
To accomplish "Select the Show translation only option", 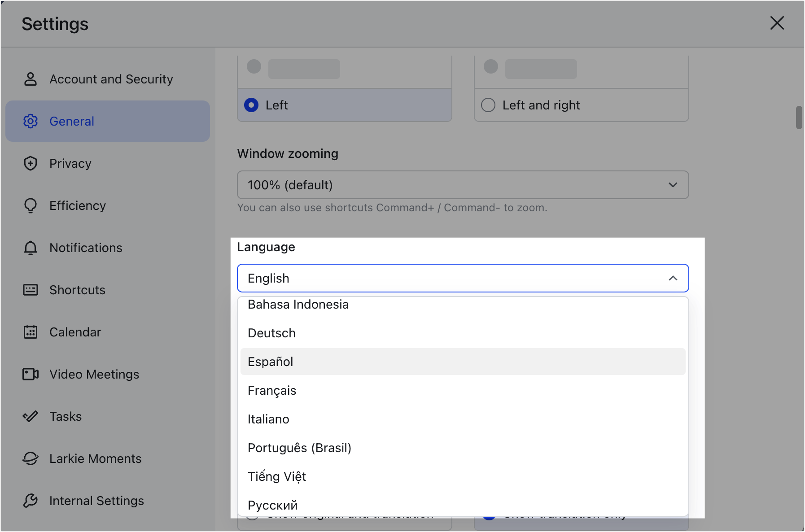I will tap(490, 516).
